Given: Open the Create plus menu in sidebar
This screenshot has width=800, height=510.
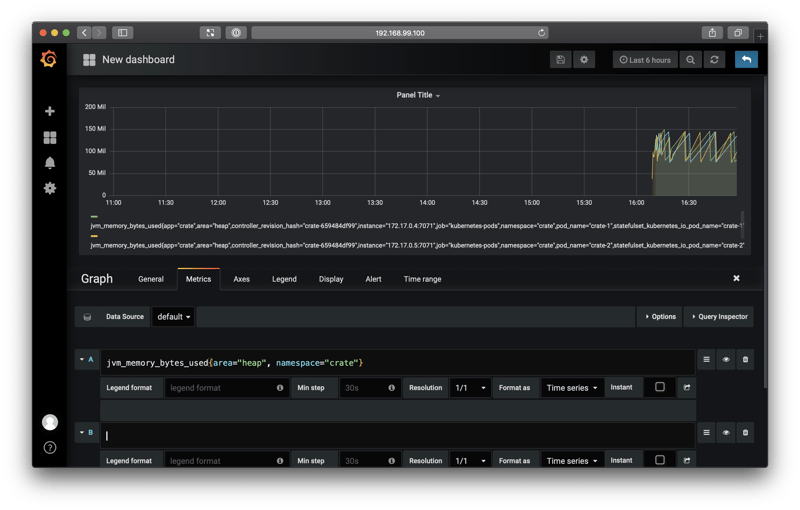Looking at the screenshot, I should click(50, 111).
